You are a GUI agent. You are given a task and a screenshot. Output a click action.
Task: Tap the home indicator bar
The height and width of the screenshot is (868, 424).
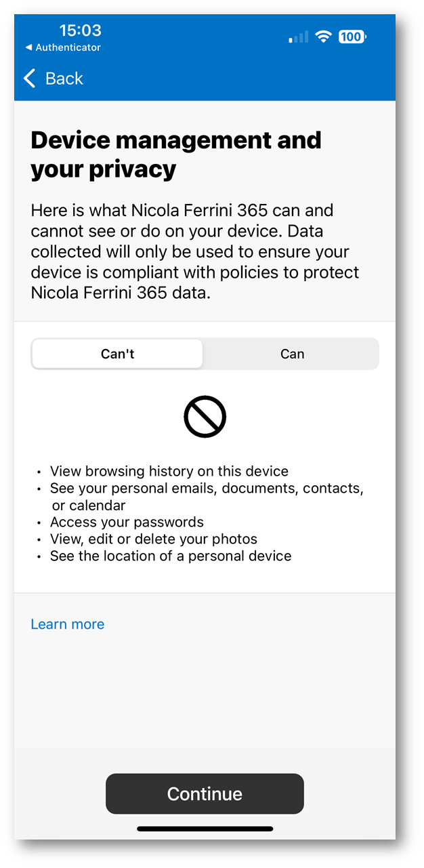pos(205,829)
